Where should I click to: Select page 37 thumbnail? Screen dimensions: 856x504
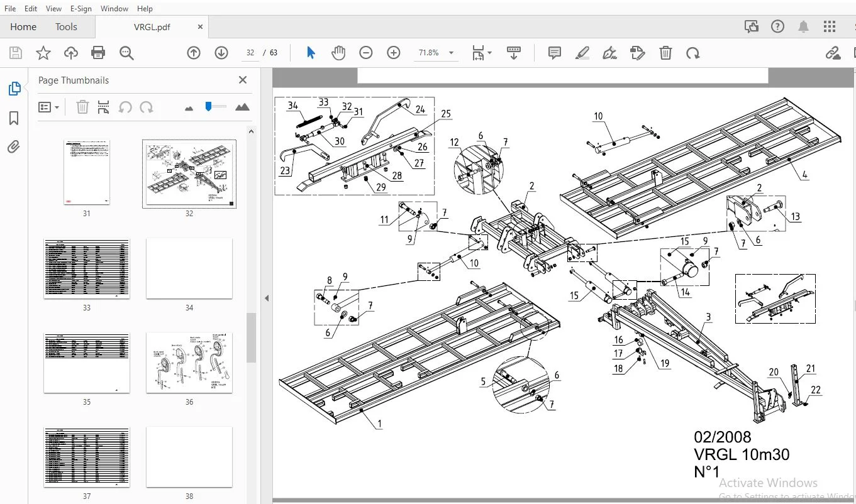[x=87, y=457]
